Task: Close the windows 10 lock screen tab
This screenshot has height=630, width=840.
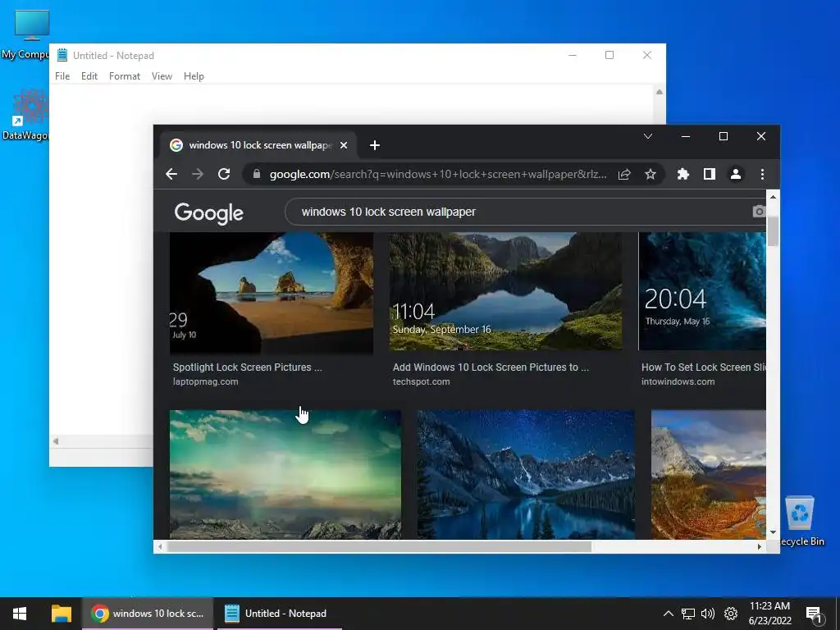Action: 344,145
